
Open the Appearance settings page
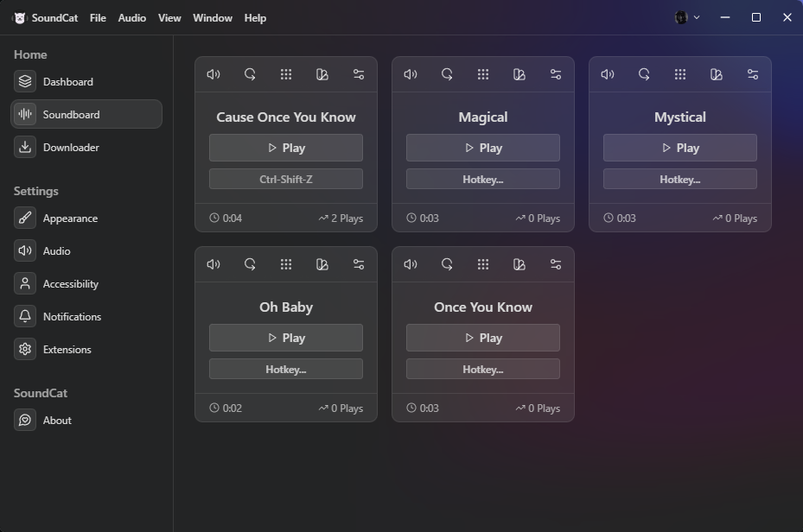[70, 218]
